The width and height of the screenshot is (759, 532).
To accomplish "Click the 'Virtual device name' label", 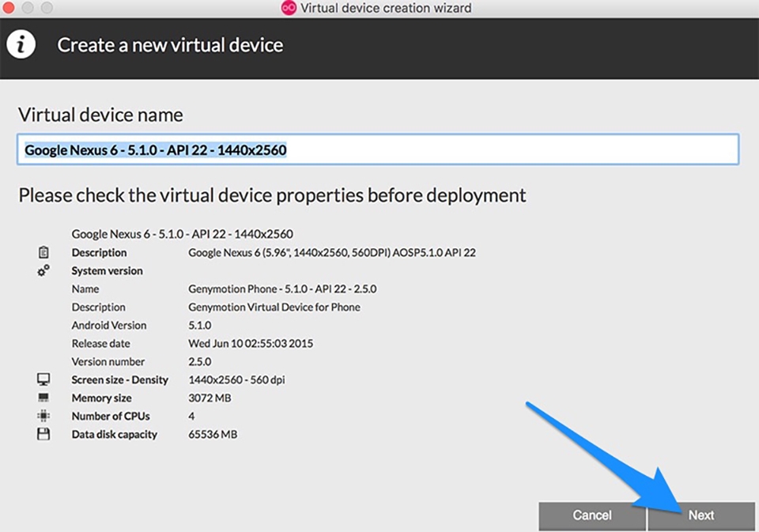I will click(100, 115).
